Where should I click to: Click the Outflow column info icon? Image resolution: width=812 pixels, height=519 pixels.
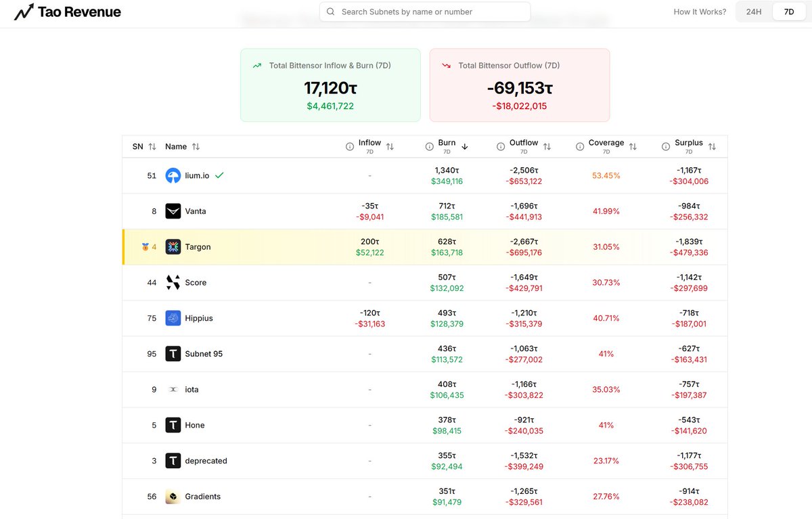pos(501,147)
